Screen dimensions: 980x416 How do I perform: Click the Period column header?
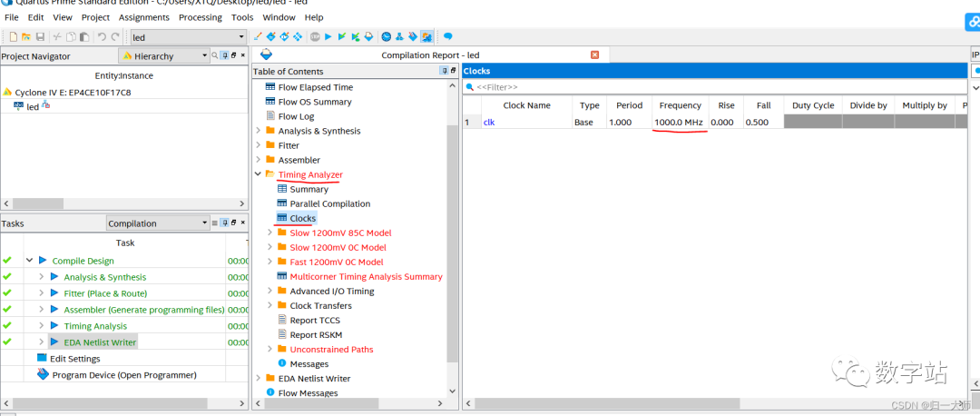coord(629,105)
